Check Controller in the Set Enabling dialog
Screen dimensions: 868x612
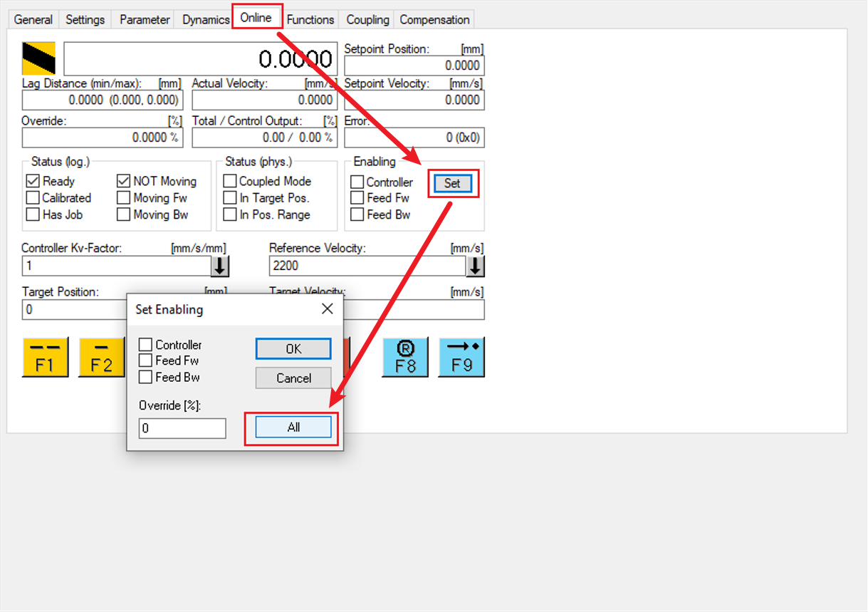tap(146, 345)
